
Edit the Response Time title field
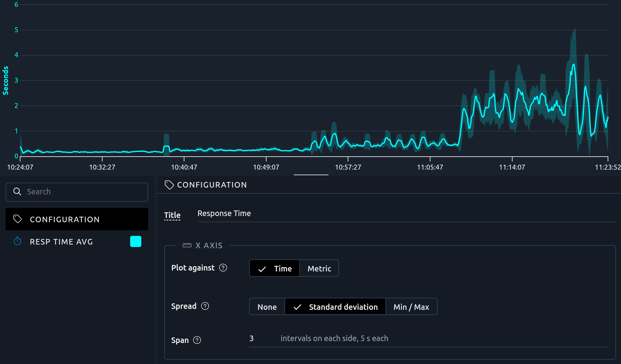pos(407,214)
